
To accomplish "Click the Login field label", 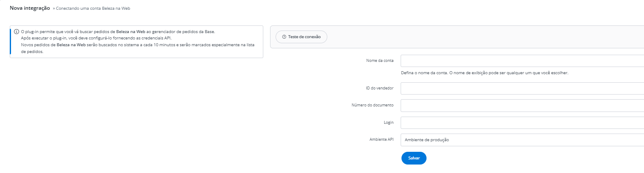I will tap(388, 123).
